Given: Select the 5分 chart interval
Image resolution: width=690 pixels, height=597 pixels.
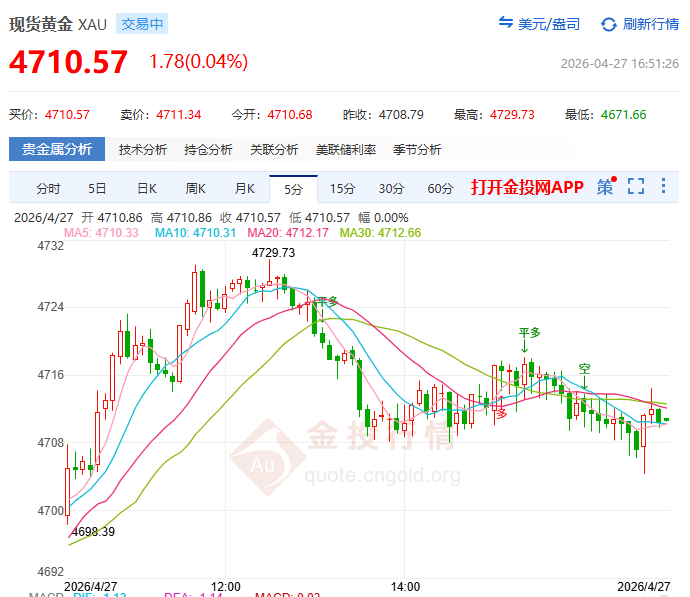Looking at the screenshot, I should [x=294, y=189].
